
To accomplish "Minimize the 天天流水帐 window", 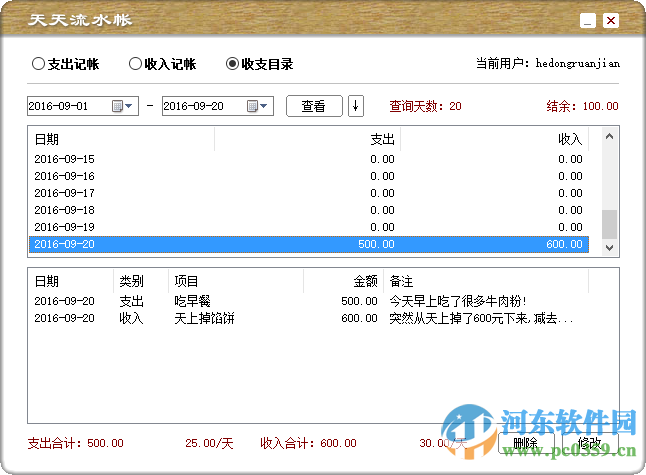I will click(x=588, y=20).
